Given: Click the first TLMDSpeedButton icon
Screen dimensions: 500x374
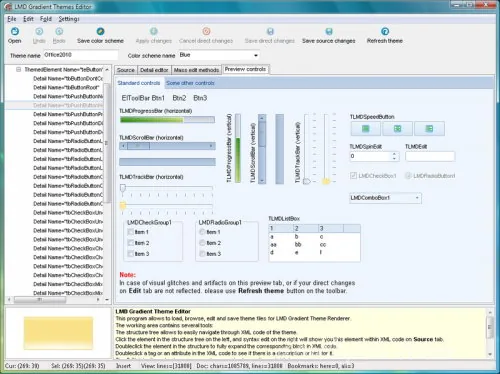Looking at the screenshot, I should [x=366, y=129].
